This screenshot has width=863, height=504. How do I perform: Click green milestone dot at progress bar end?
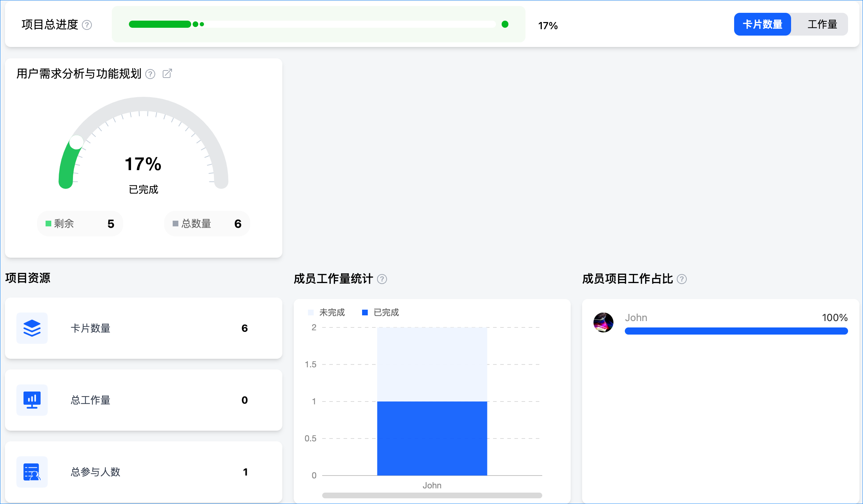[x=505, y=24]
